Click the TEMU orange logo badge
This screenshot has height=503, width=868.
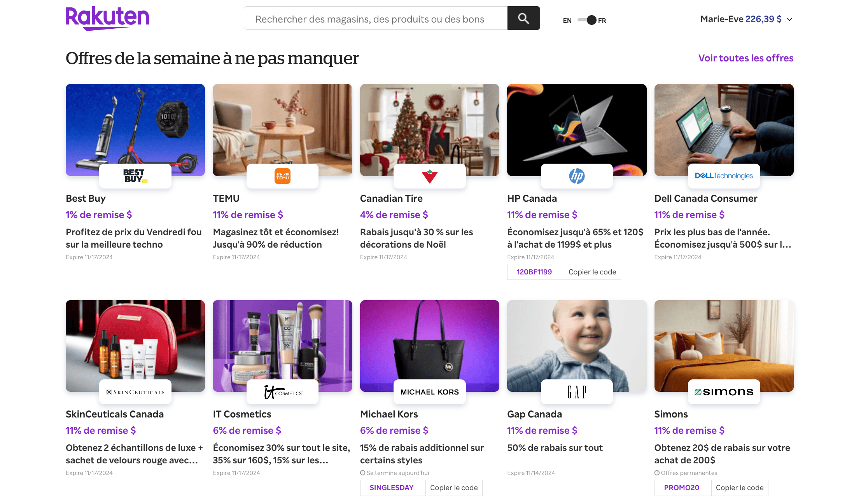pyautogui.click(x=282, y=176)
